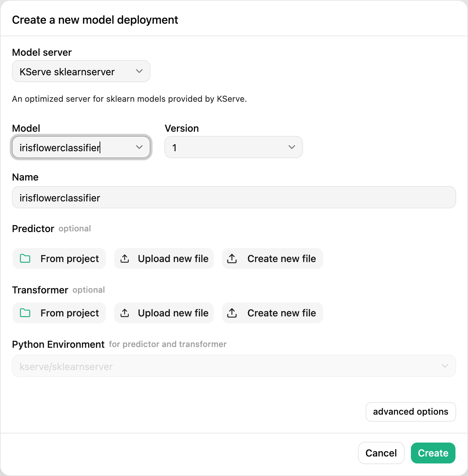Choose Predictor From project button
Viewport: 468px width, 476px height.
(x=59, y=259)
